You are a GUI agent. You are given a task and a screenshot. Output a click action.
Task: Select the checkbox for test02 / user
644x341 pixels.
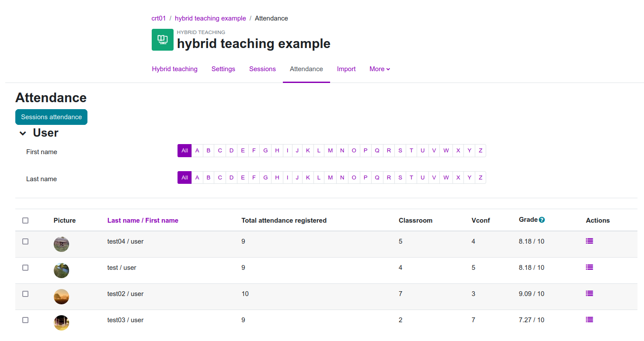(x=25, y=294)
